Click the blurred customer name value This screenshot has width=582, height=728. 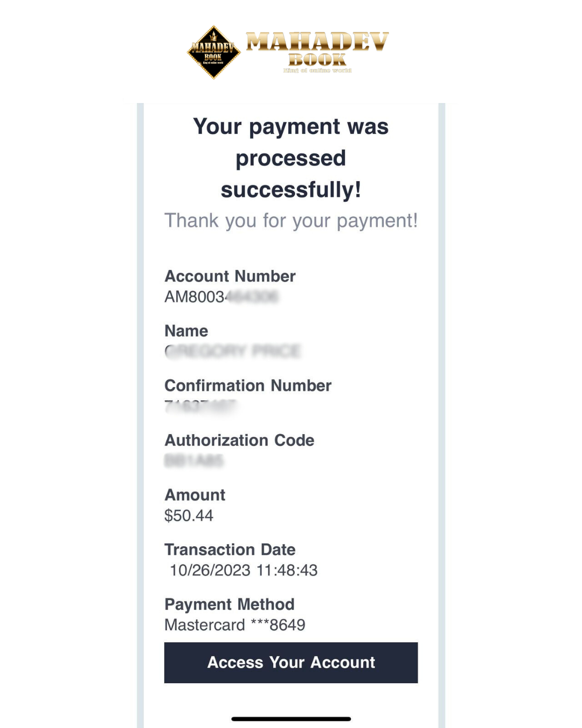click(x=232, y=351)
